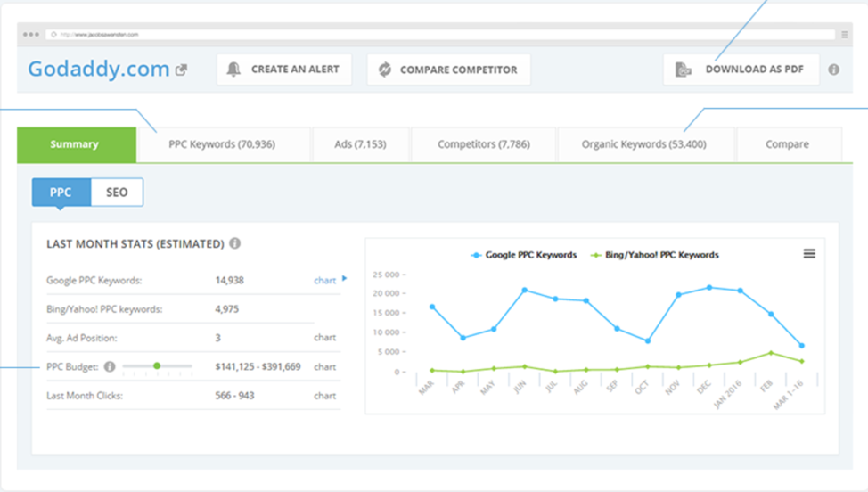
Task: Click the PPC Budget info icon
Action: coord(110,366)
